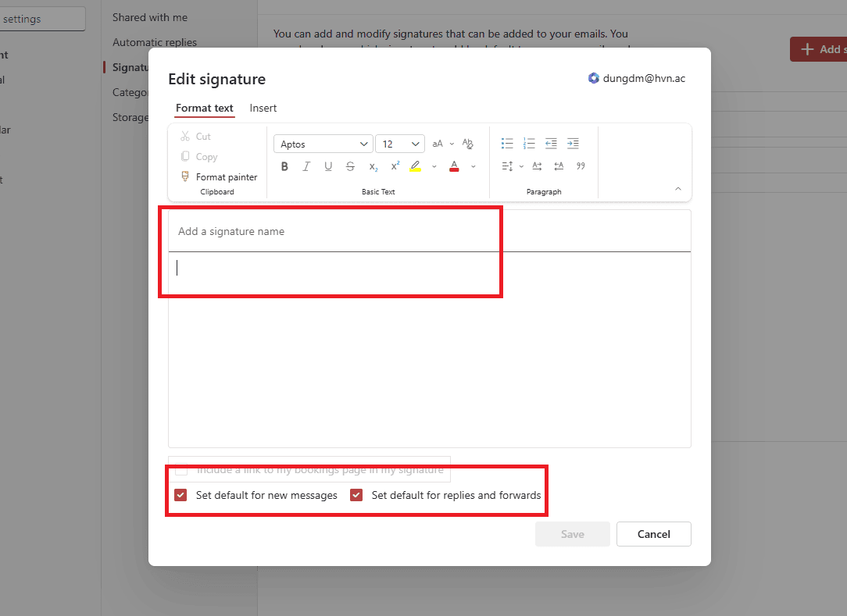Click the dungdm@hvn.ac account icon
Screen dimensions: 847x616
pyautogui.click(x=594, y=78)
